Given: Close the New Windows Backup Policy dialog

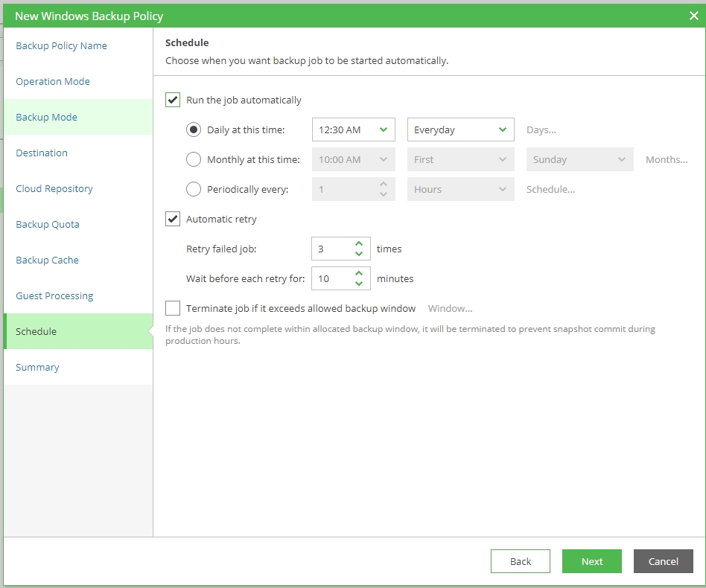Looking at the screenshot, I should (x=693, y=16).
